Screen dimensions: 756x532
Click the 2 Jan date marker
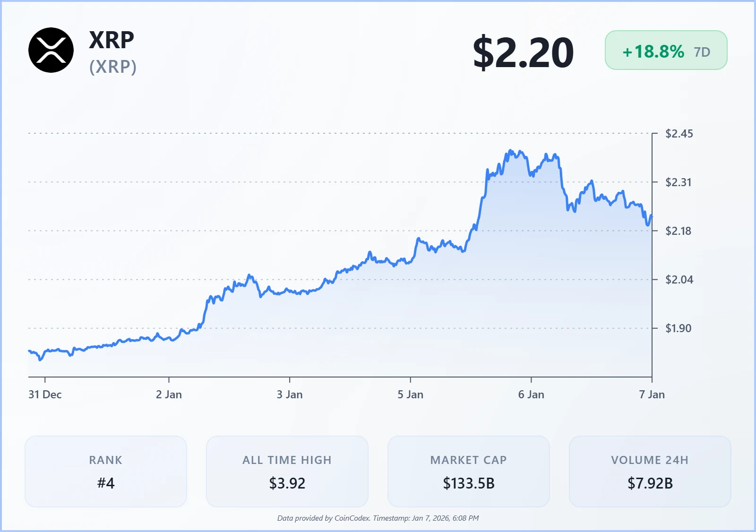(169, 395)
